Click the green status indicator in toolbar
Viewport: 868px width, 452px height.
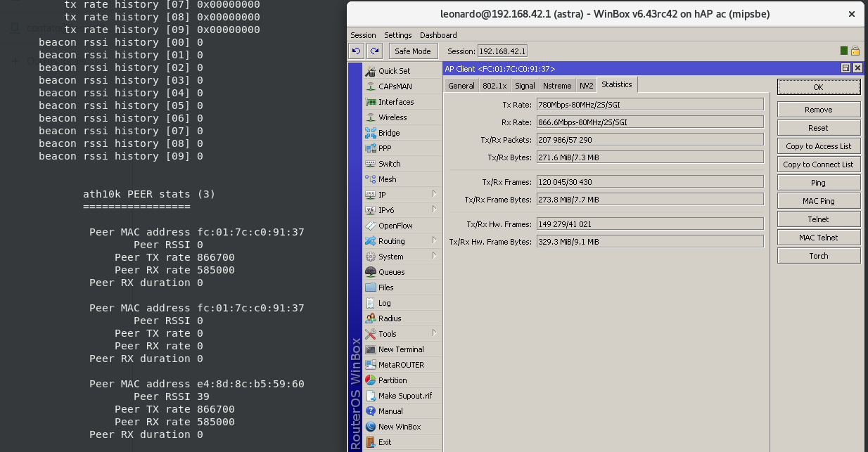coord(844,51)
